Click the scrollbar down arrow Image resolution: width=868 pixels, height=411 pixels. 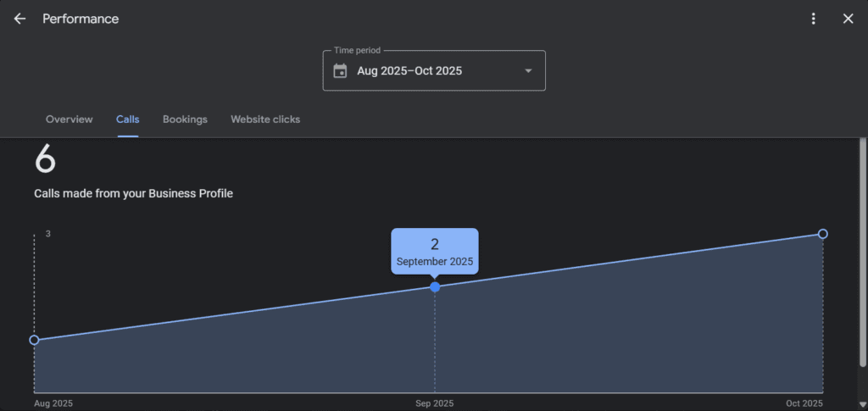point(862,403)
